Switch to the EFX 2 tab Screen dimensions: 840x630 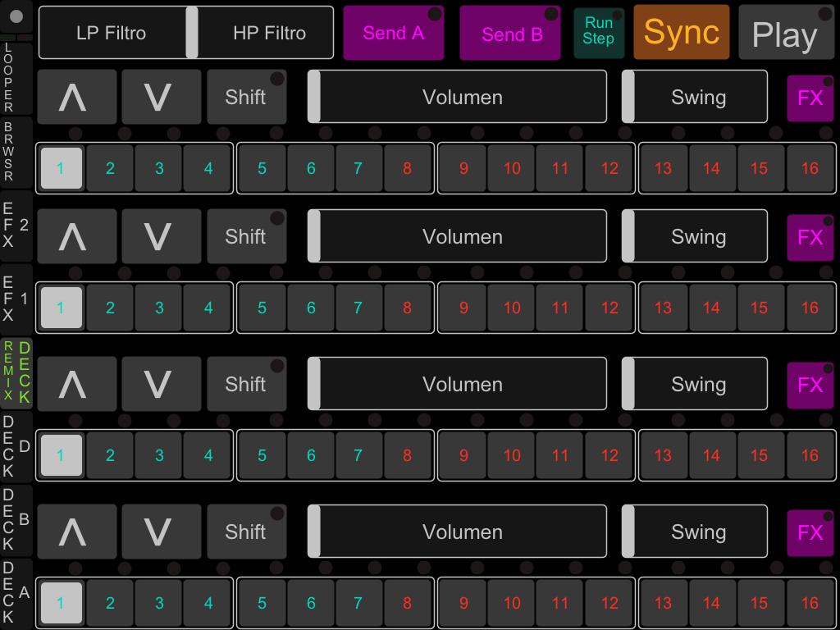16,226
